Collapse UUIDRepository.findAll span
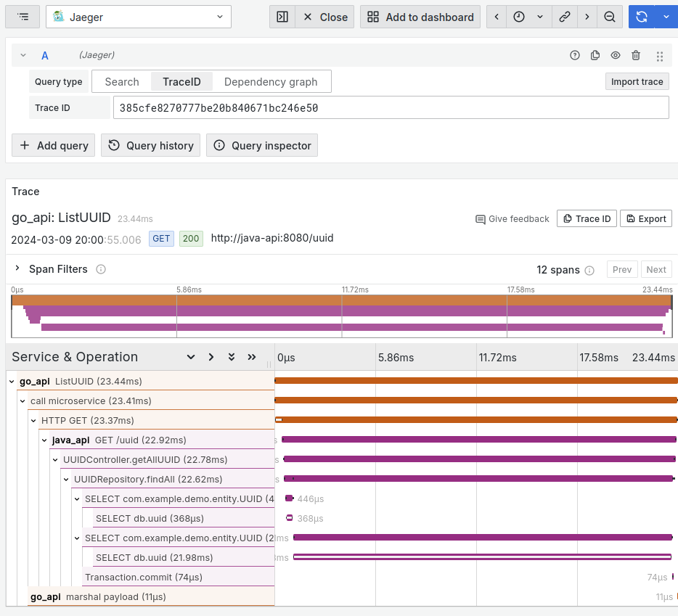Screen dimensions: 678x616 (x=66, y=480)
